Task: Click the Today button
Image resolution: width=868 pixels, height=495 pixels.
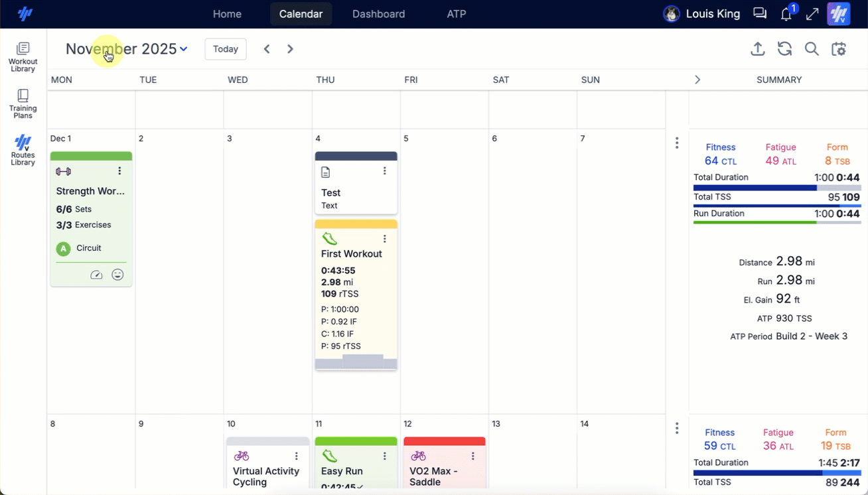Action: pos(226,49)
